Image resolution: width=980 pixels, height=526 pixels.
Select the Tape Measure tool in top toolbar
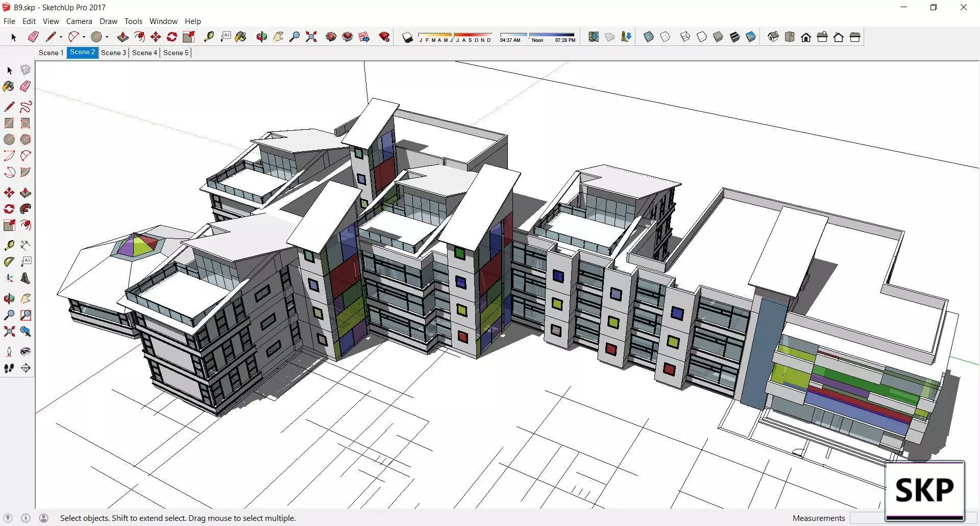209,37
